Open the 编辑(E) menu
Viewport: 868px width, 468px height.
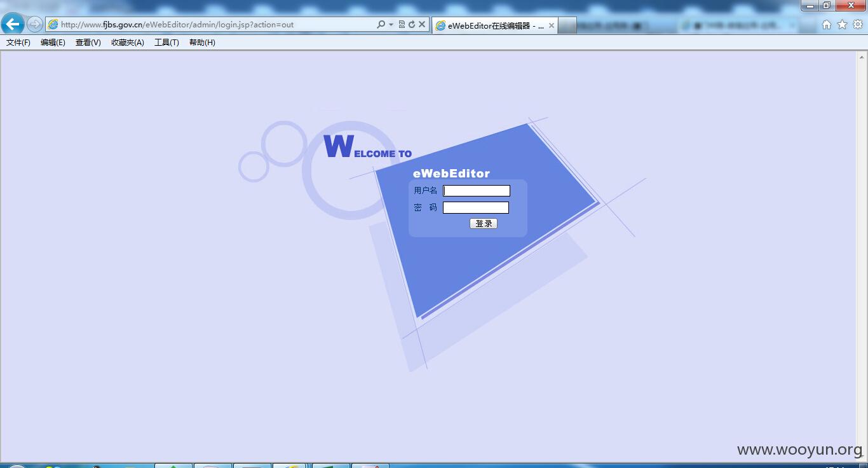[x=53, y=43]
